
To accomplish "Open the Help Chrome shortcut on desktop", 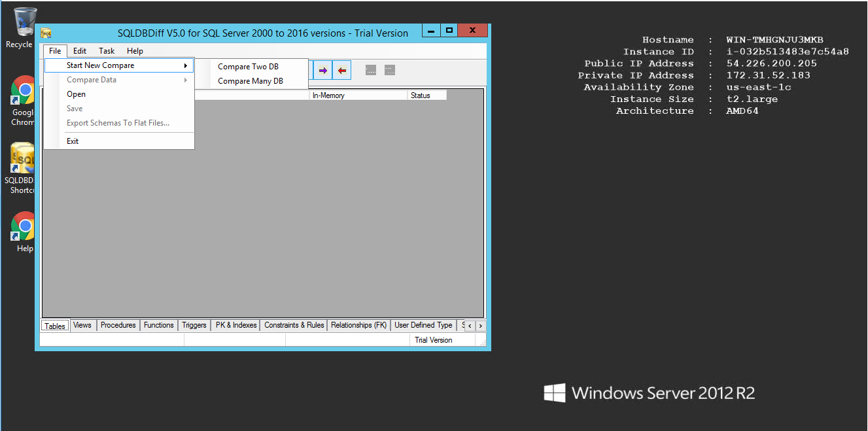I will [x=24, y=228].
